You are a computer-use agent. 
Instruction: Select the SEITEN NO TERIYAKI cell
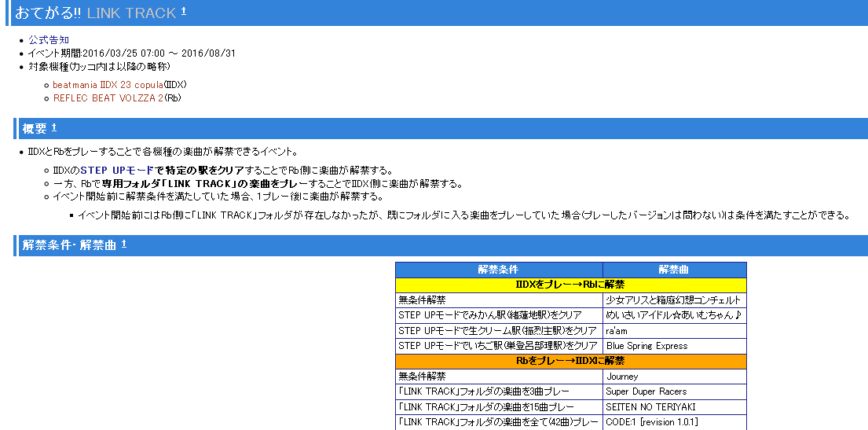point(675,407)
